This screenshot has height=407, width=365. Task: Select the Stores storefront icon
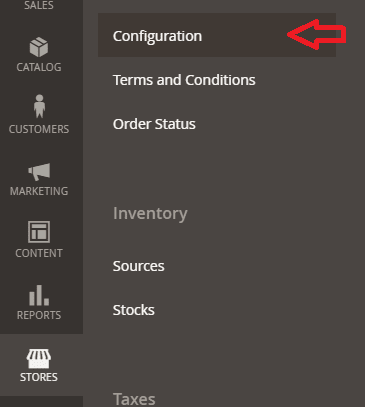tap(39, 358)
